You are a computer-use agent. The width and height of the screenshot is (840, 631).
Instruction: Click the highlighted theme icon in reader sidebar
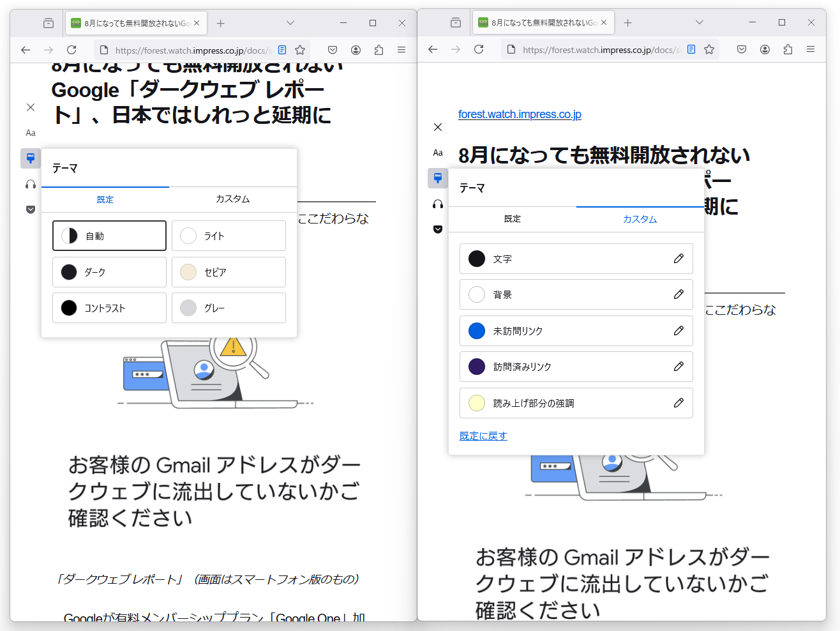pos(30,158)
